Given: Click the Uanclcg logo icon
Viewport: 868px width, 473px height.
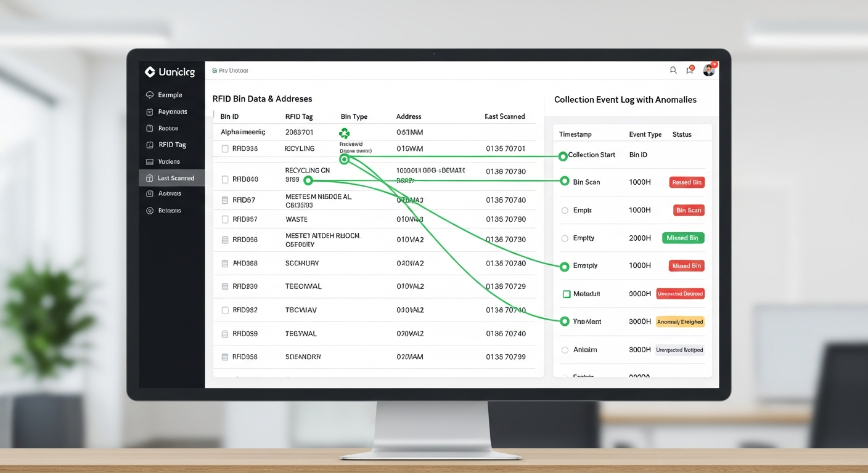Looking at the screenshot, I should (x=150, y=72).
